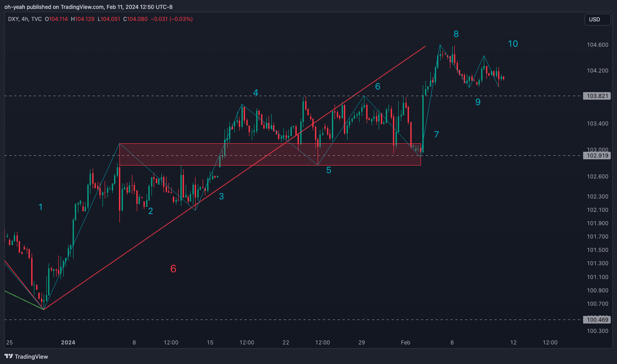Click the publisher text mentioning TradingView.com
Image resolution: width=617 pixels, height=364 pixels.
88,7
